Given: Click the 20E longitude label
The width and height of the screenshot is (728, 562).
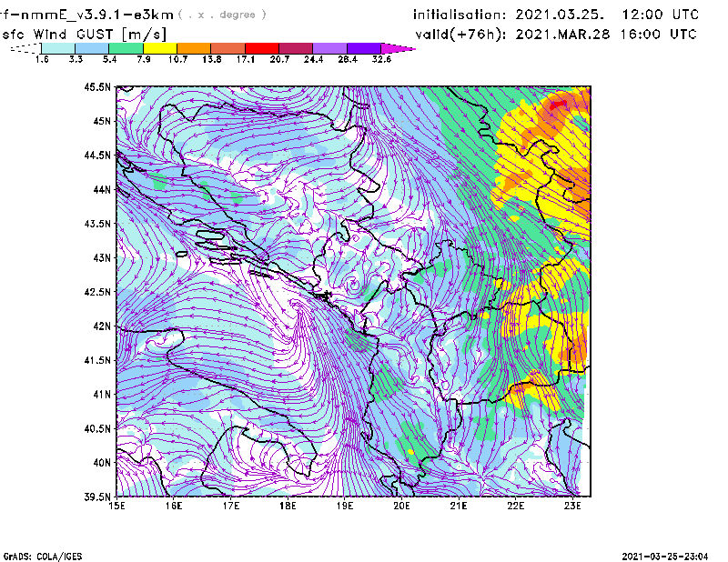Looking at the screenshot, I should (x=401, y=506).
